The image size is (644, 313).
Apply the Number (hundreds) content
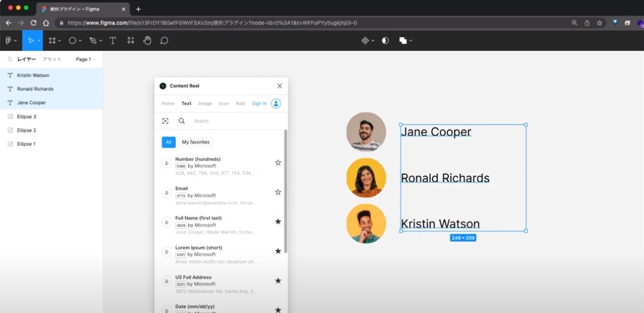[x=221, y=166]
